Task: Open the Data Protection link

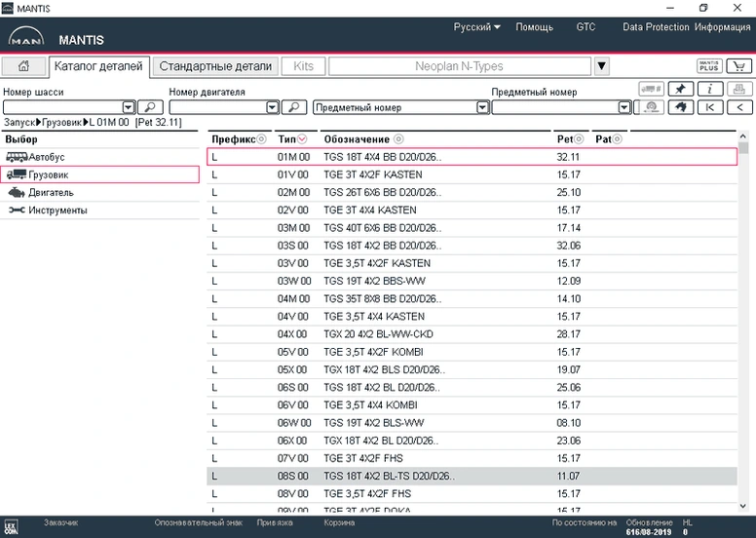Action: pos(656,27)
